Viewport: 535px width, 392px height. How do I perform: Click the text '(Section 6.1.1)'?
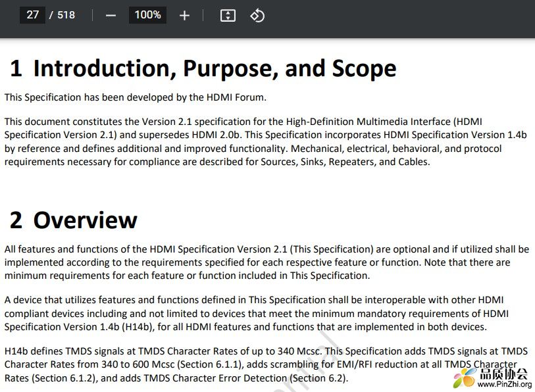coord(210,364)
